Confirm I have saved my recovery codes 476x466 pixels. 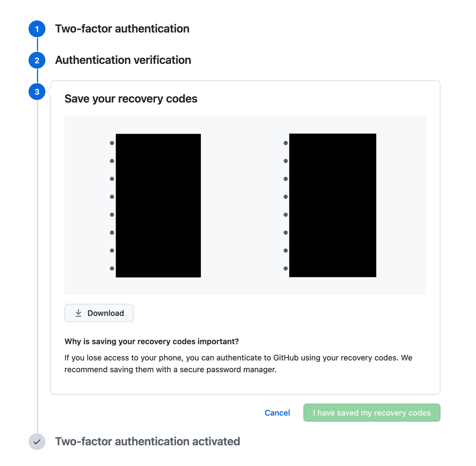pyautogui.click(x=372, y=413)
